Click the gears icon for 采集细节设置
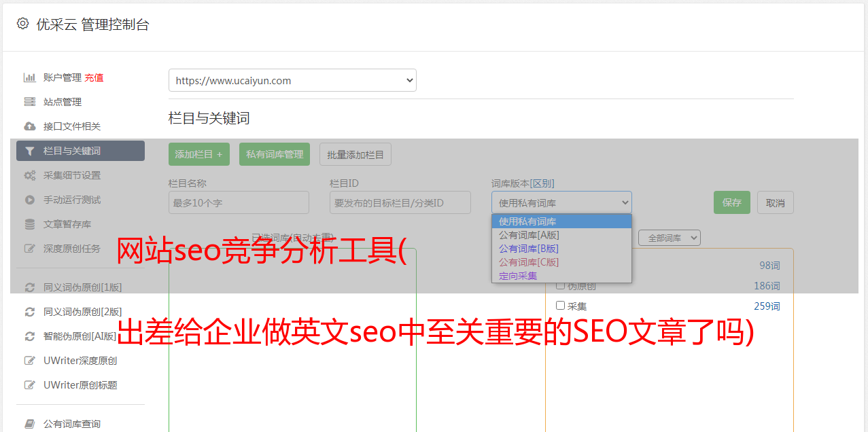 tap(29, 175)
